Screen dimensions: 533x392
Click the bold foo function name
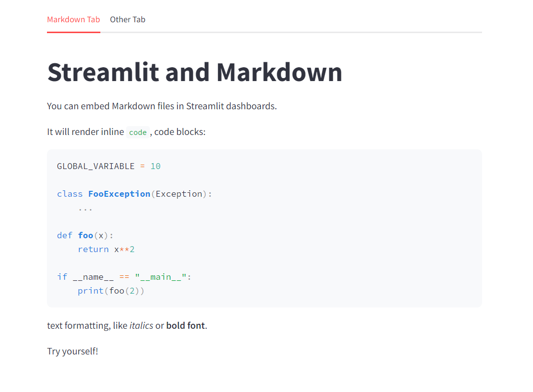86,235
